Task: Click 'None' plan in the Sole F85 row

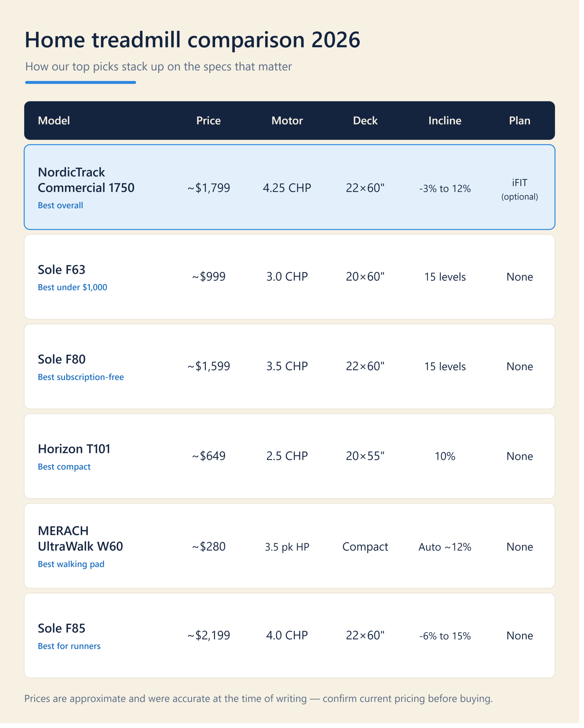Action: pos(524,641)
